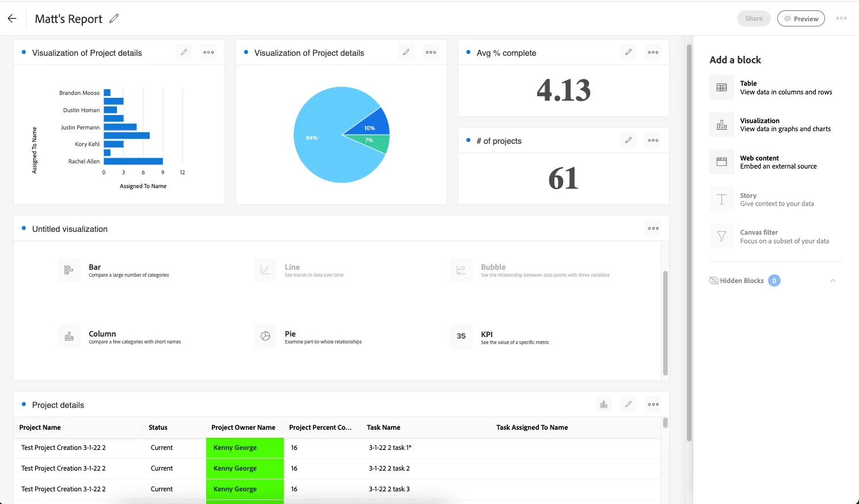The height and width of the screenshot is (504, 859).
Task: Open more options for Untitled visualization block
Action: tap(653, 228)
